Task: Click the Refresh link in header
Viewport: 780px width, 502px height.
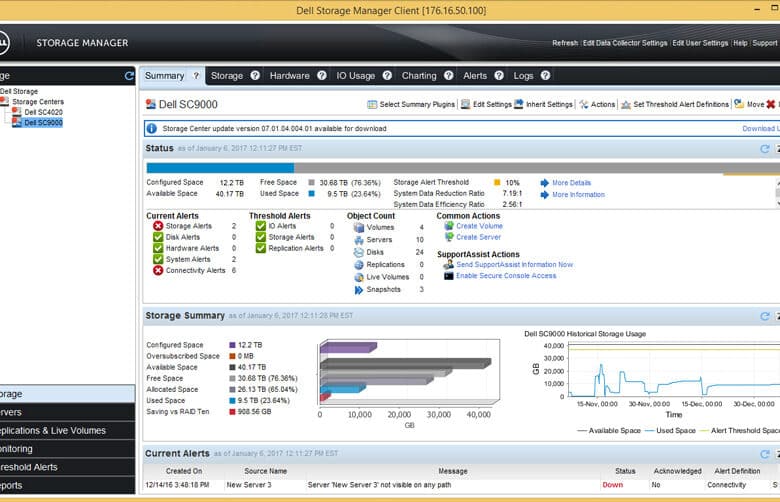Action: (x=565, y=43)
